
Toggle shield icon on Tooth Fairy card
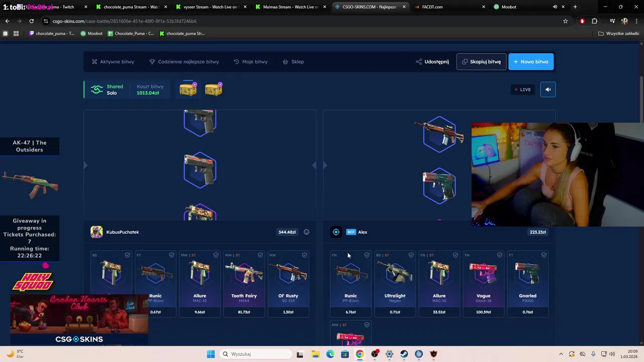260,255
